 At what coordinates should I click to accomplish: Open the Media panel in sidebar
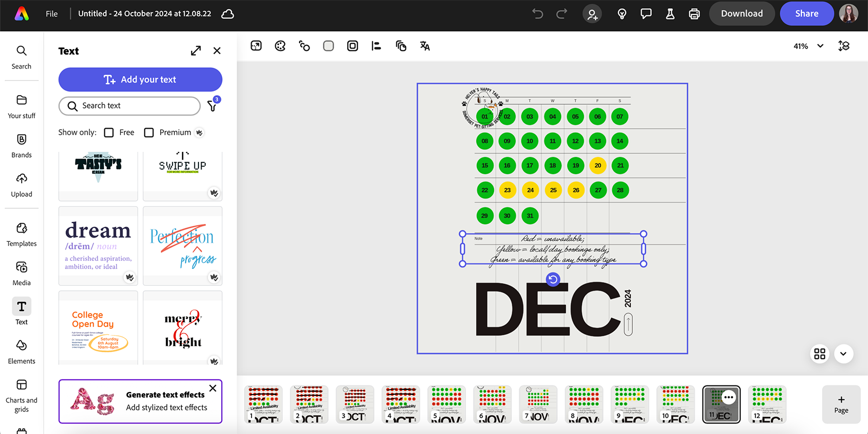point(22,273)
